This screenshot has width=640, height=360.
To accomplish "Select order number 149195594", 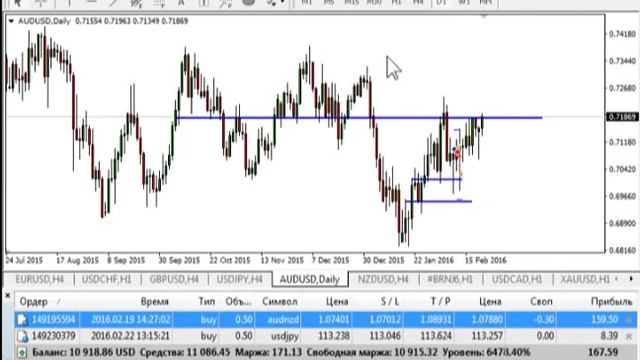I will pos(53,320).
